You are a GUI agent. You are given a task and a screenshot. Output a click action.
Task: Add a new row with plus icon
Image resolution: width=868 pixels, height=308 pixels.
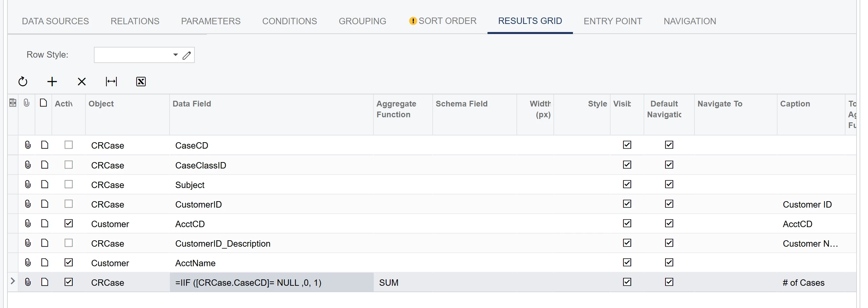[x=52, y=81]
